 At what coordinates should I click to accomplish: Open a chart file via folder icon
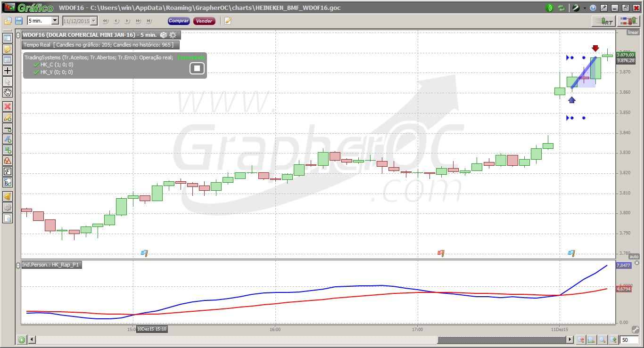(x=8, y=21)
